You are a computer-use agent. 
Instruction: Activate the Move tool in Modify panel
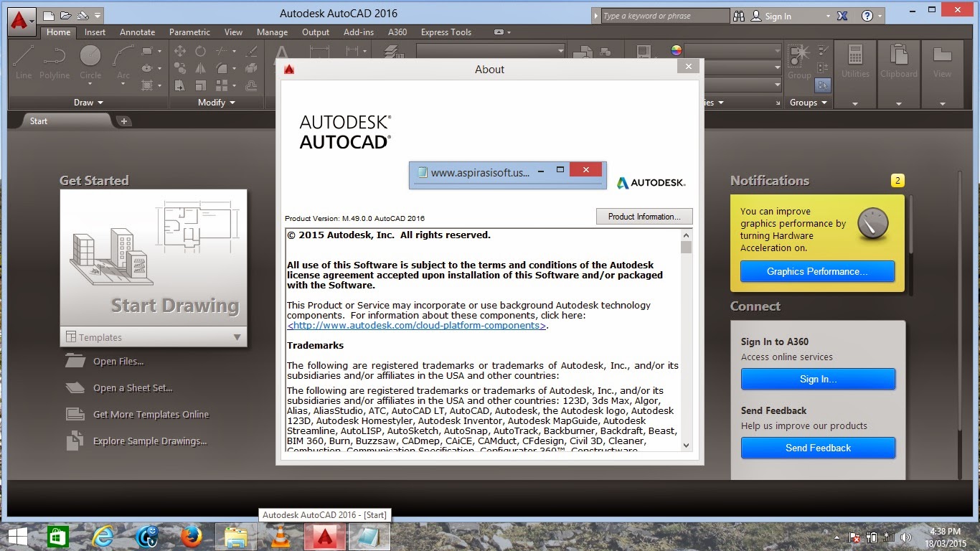click(x=180, y=52)
